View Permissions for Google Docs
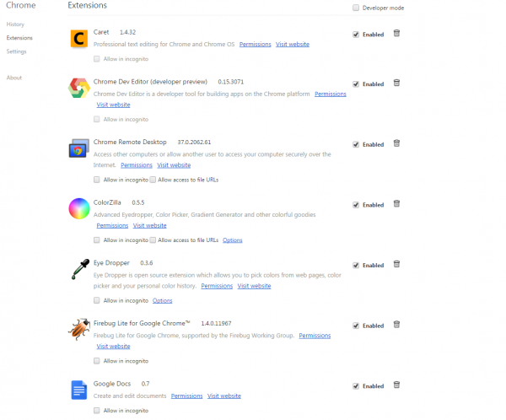This screenshot has width=506, height=420. point(187,396)
